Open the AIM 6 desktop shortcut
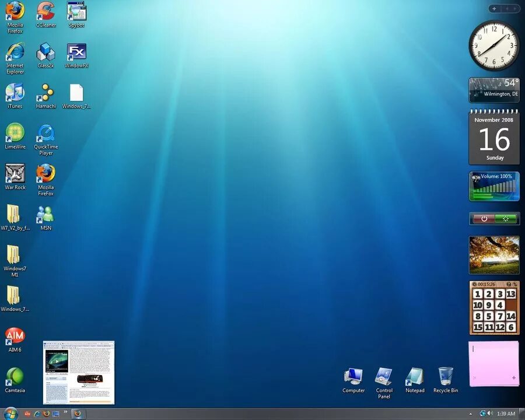525x420 pixels. click(15, 339)
